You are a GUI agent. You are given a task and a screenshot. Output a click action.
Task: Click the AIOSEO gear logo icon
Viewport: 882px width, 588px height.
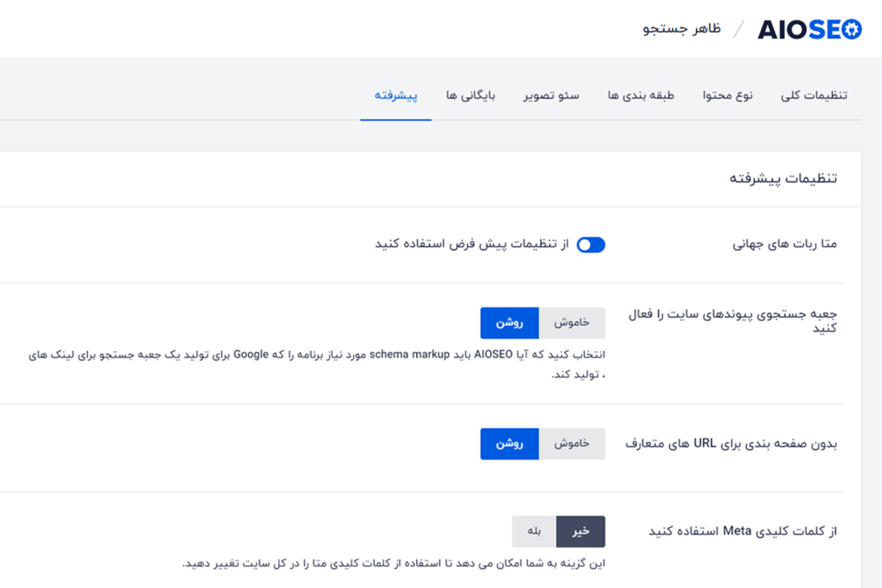point(851,28)
